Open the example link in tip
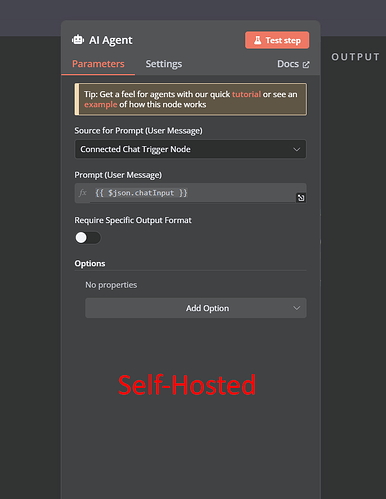The width and height of the screenshot is (386, 499). [x=101, y=105]
